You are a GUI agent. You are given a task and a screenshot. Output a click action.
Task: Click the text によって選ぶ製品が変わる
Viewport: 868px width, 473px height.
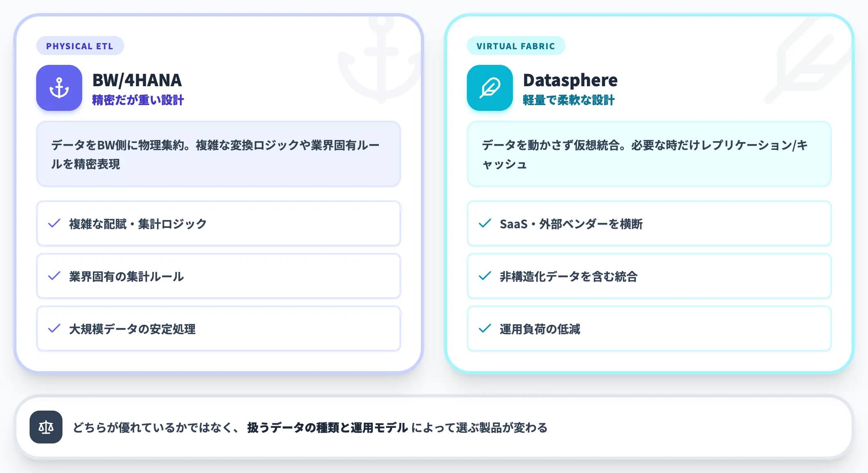pyautogui.click(x=480, y=428)
